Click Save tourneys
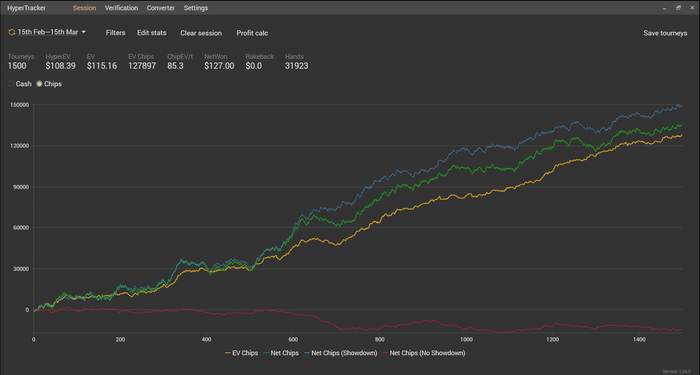This screenshot has width=700, height=375. pyautogui.click(x=665, y=33)
